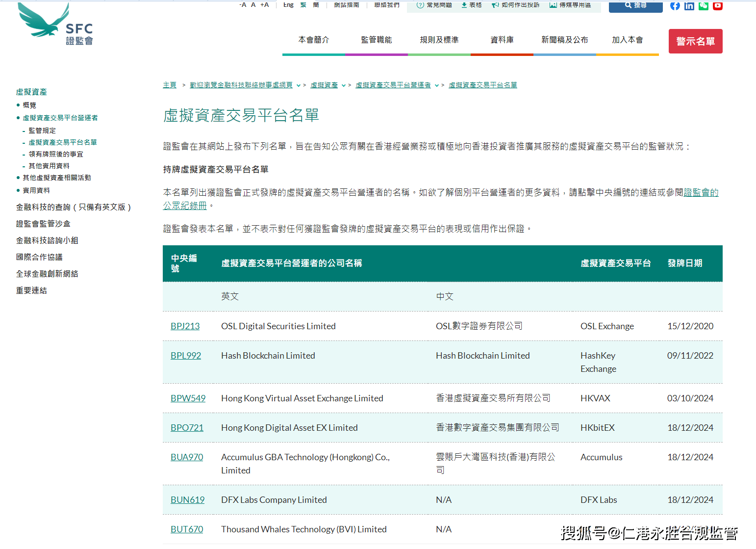This screenshot has height=549, width=756.
Task: Open central number BUN619
Action: [188, 500]
